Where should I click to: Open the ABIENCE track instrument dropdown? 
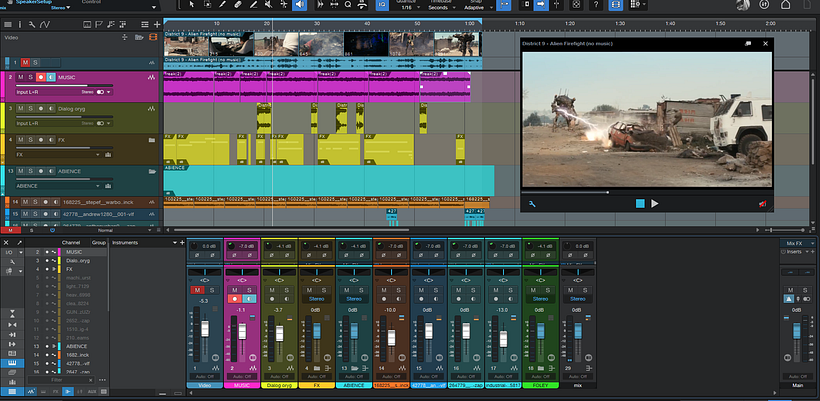click(x=98, y=186)
